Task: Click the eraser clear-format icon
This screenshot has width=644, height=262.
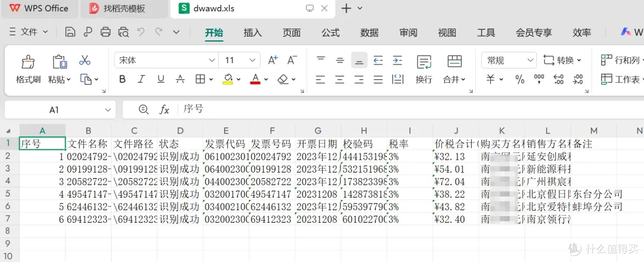Action: tap(283, 79)
